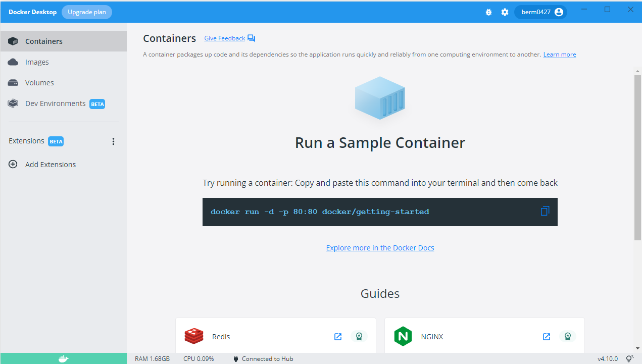Screen dimensions: 642x364
Task: Click the Dev Environments BETA badge
Action: coord(97,104)
